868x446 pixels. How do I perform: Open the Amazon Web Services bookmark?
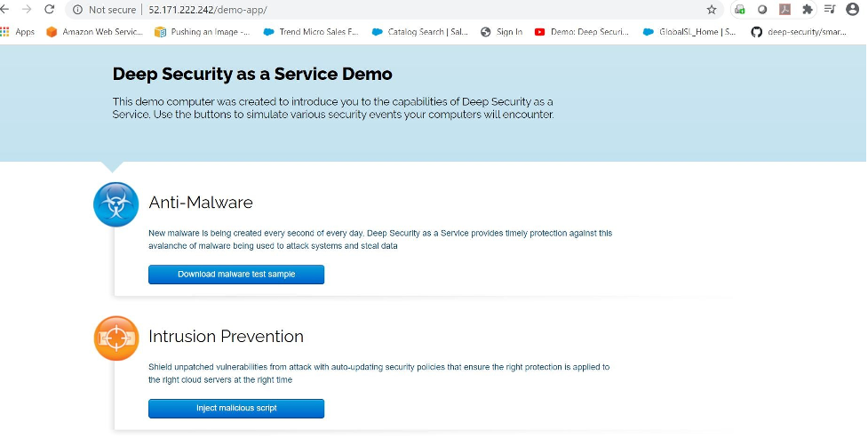(94, 32)
